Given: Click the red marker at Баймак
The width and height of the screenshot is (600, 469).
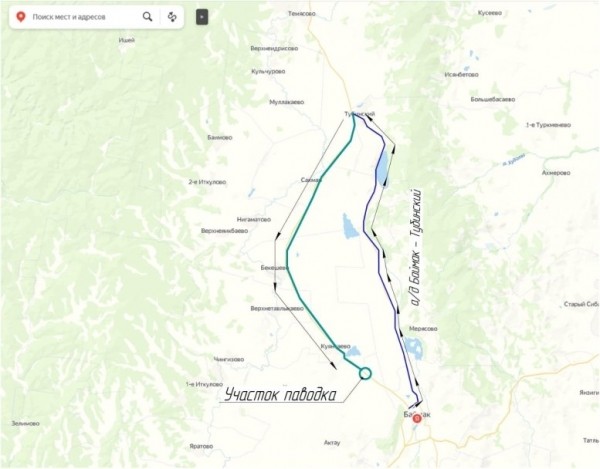Looking at the screenshot, I should 417,419.
